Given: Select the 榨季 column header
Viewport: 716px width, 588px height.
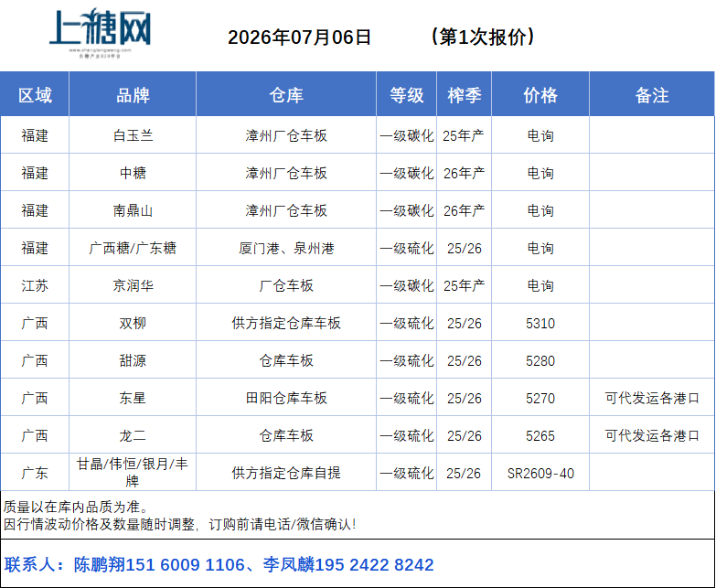Looking at the screenshot, I should [465, 95].
